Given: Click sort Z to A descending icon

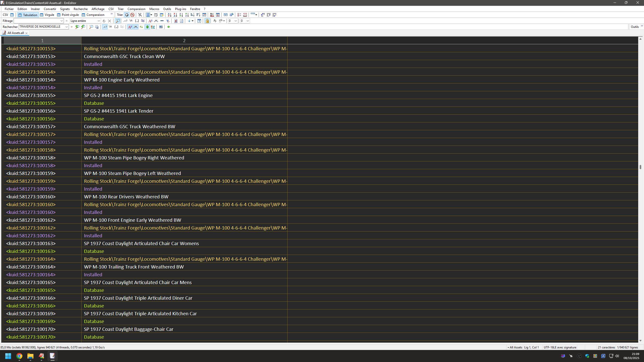Looking at the screenshot, I should tap(175, 15).
